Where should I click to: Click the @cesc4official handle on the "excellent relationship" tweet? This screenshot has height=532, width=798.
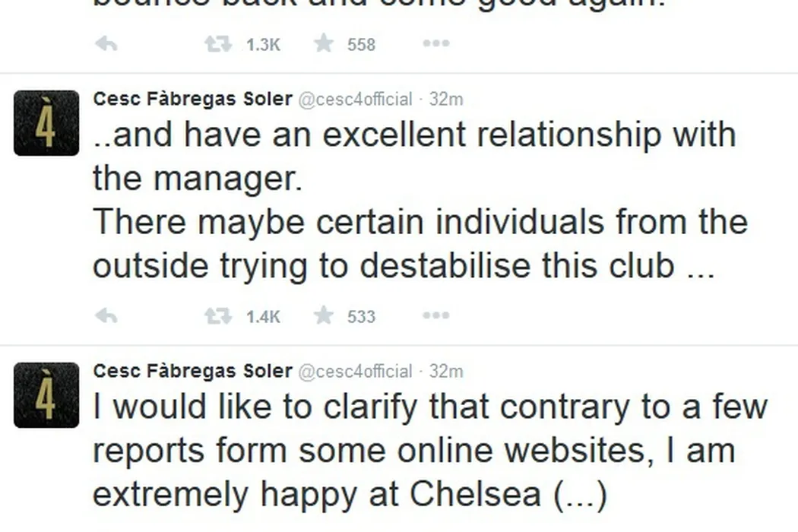(355, 99)
